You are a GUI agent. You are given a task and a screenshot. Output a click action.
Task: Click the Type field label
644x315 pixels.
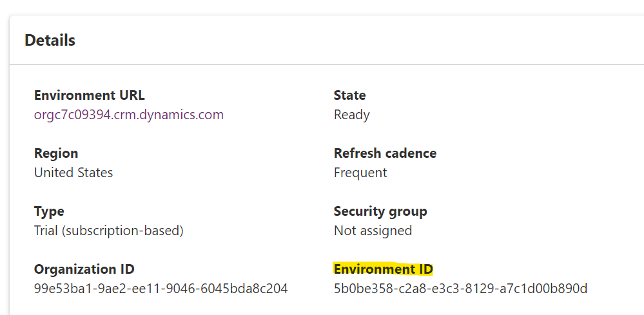point(49,212)
